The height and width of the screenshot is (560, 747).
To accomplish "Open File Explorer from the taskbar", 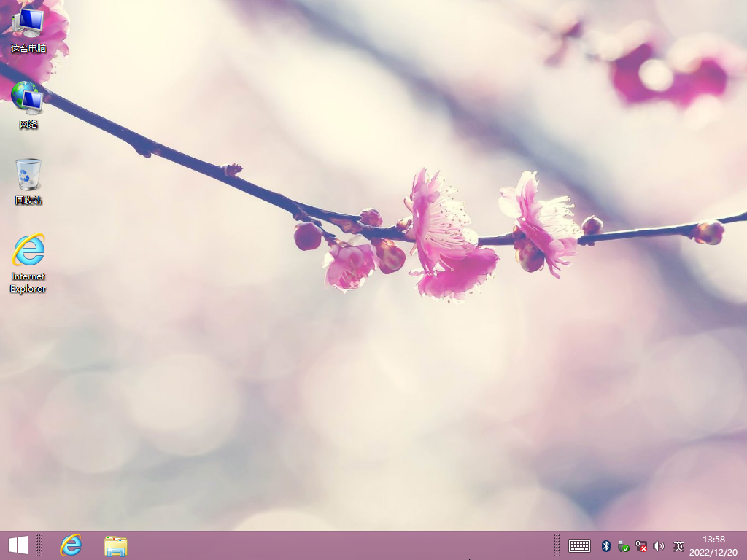I will [x=116, y=545].
